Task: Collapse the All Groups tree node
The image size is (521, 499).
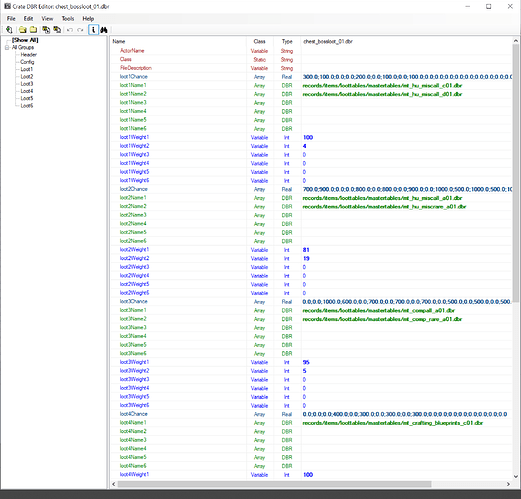Action: coord(7,48)
